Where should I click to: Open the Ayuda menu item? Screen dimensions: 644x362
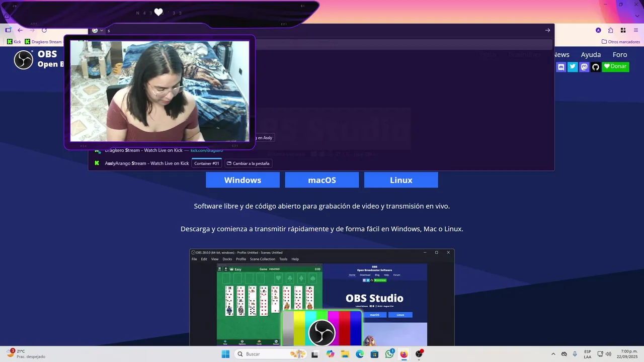click(591, 54)
